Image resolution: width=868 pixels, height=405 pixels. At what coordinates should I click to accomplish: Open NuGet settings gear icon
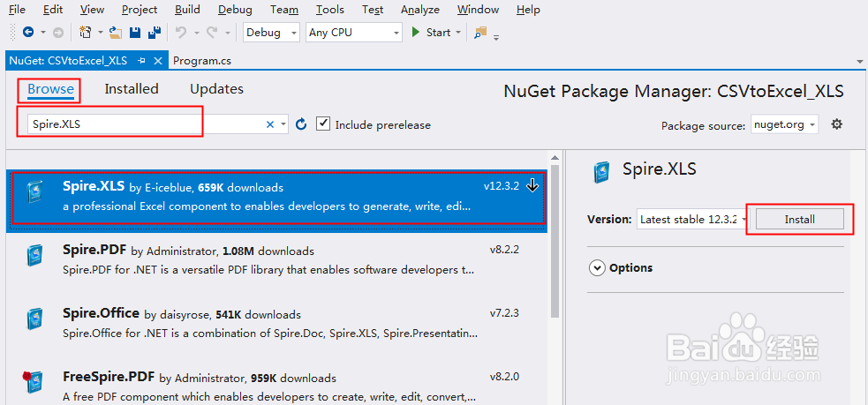click(837, 124)
